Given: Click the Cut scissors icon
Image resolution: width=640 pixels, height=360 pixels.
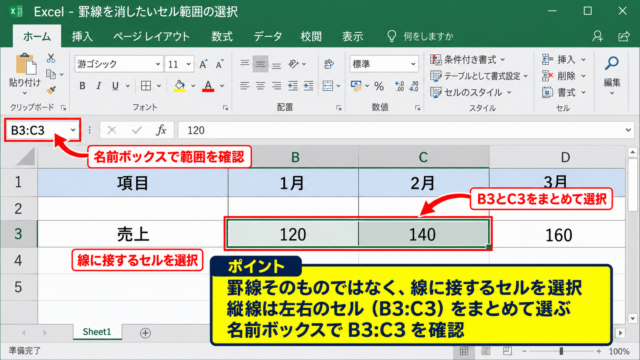Looking at the screenshot, I should 51,58.
